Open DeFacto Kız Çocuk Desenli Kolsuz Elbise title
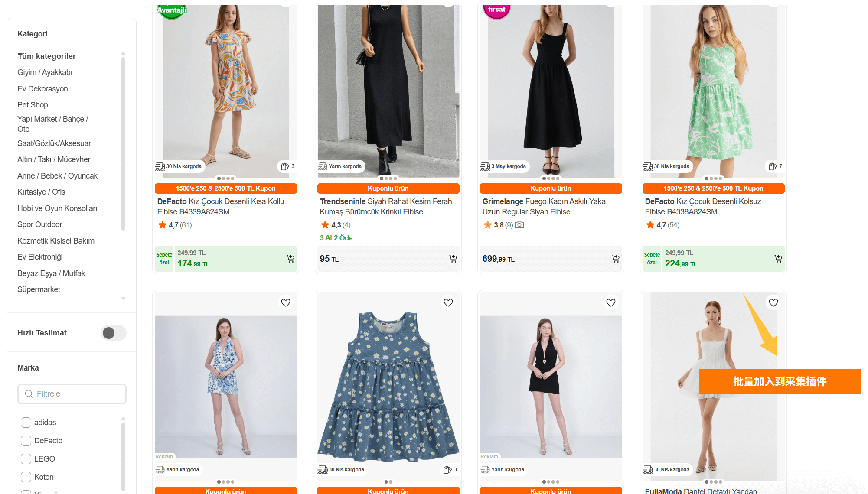The image size is (868, 494). pyautogui.click(x=703, y=207)
